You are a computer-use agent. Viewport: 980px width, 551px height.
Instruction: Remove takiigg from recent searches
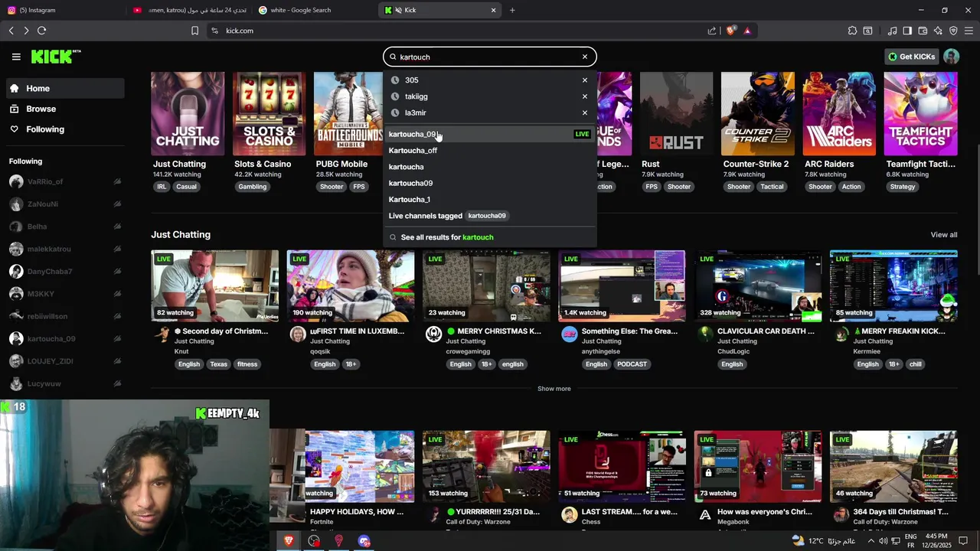[584, 96]
